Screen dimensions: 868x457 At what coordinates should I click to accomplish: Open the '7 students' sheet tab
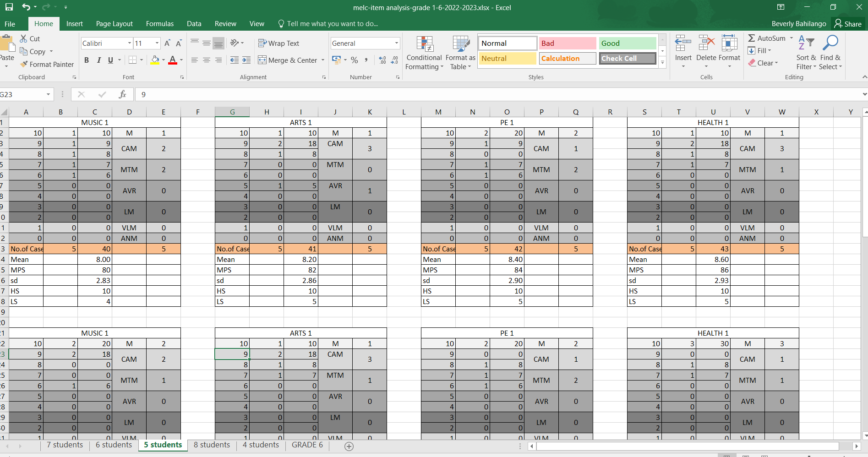click(65, 445)
